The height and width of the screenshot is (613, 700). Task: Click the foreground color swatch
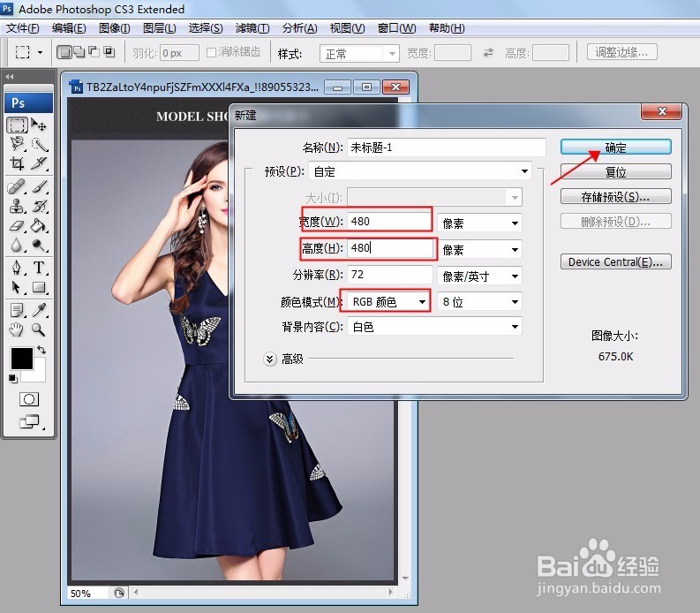(22, 359)
